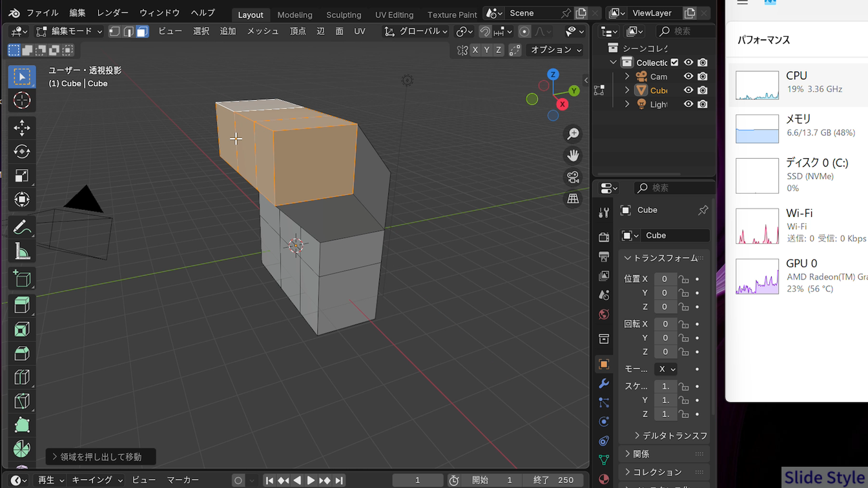Screen dimensions: 868x488
Task: Expand the 関係 panel
Action: click(641, 454)
